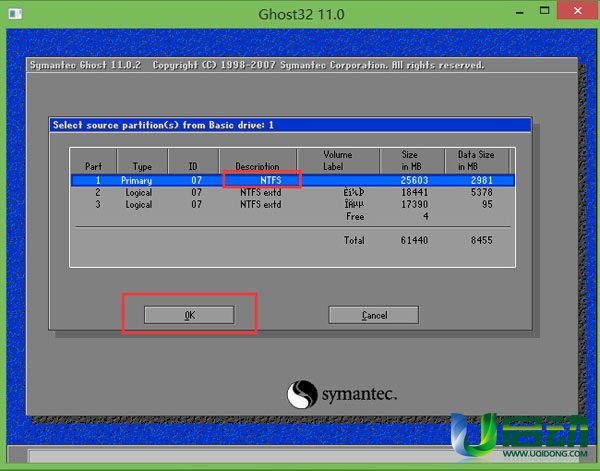Click the OK button

189,315
